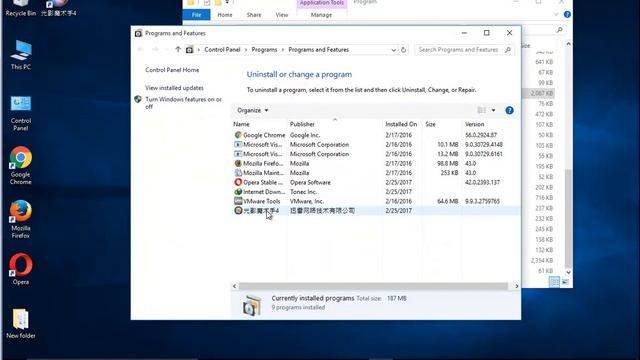The height and width of the screenshot is (360, 640).
Task: Click the Opera Software publisher cell
Action: click(x=310, y=182)
